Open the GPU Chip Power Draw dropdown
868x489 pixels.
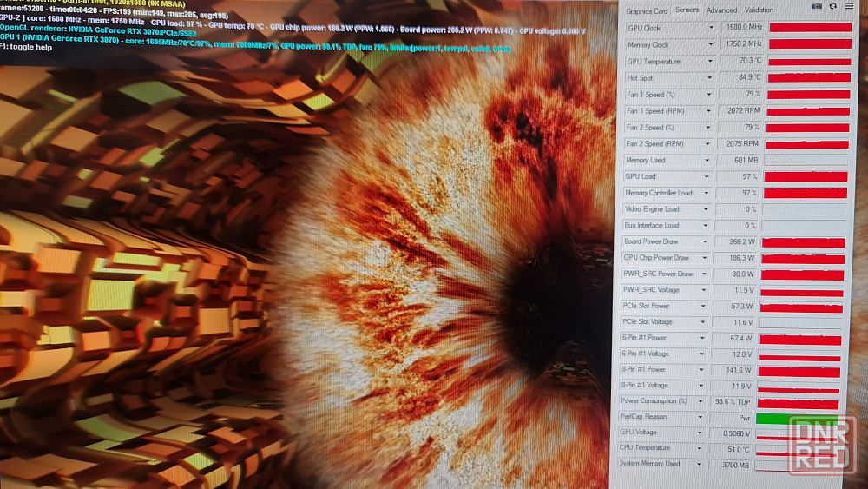(x=704, y=257)
